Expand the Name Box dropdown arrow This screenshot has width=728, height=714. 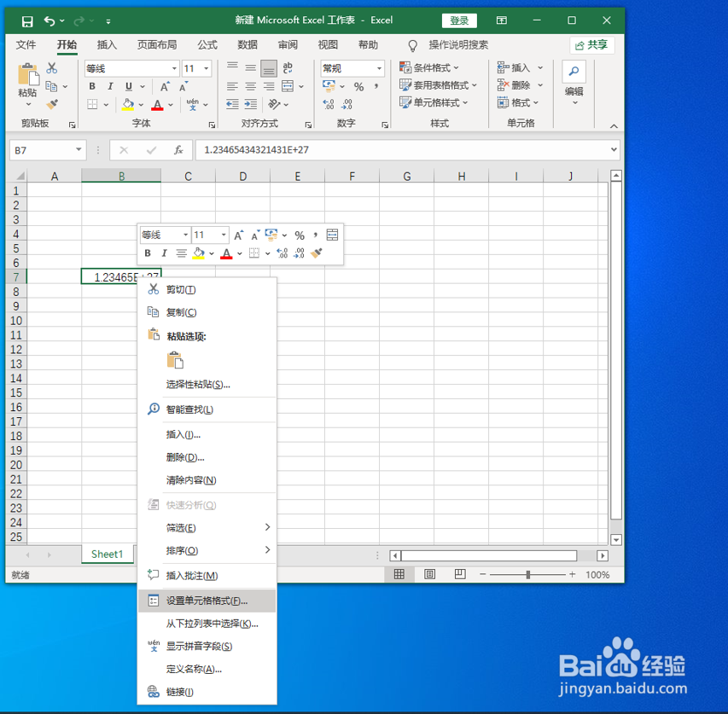(x=79, y=149)
